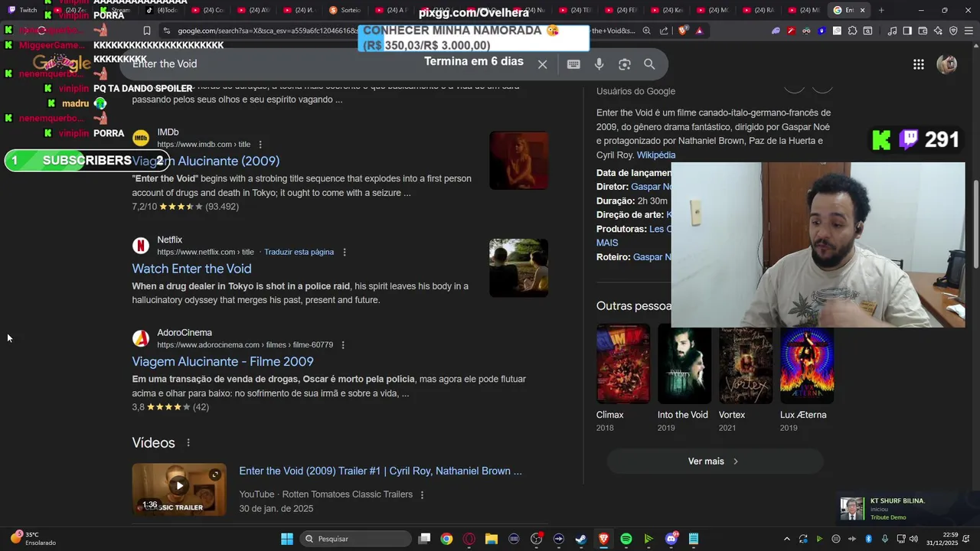The height and width of the screenshot is (551, 980).
Task: Launch Google Chrome from the taskbar
Action: (446, 539)
